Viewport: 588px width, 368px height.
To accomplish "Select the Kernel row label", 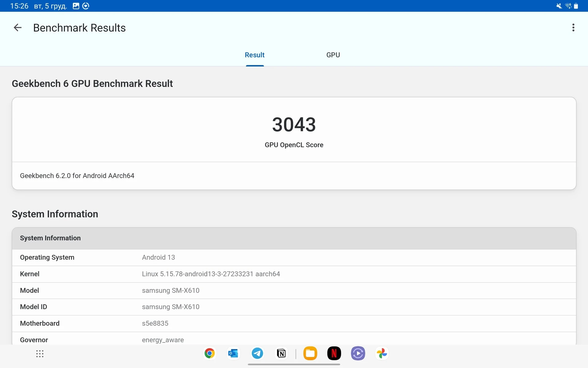I will tap(30, 274).
